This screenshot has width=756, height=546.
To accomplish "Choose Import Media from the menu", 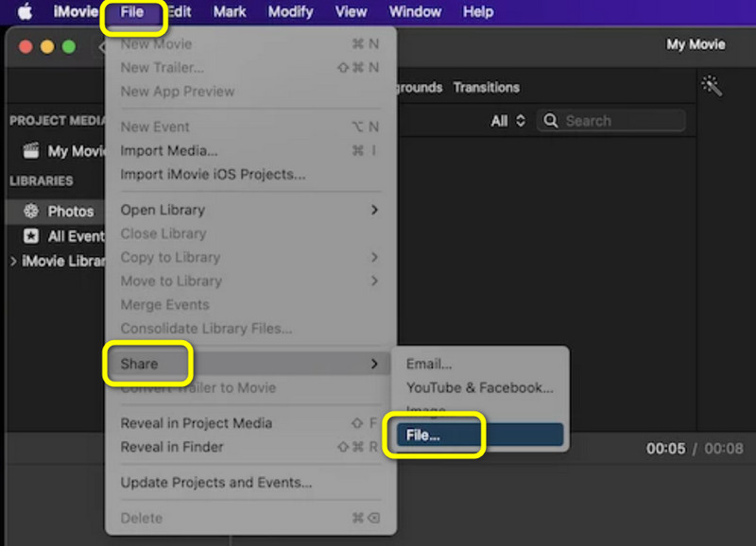I will pos(250,151).
